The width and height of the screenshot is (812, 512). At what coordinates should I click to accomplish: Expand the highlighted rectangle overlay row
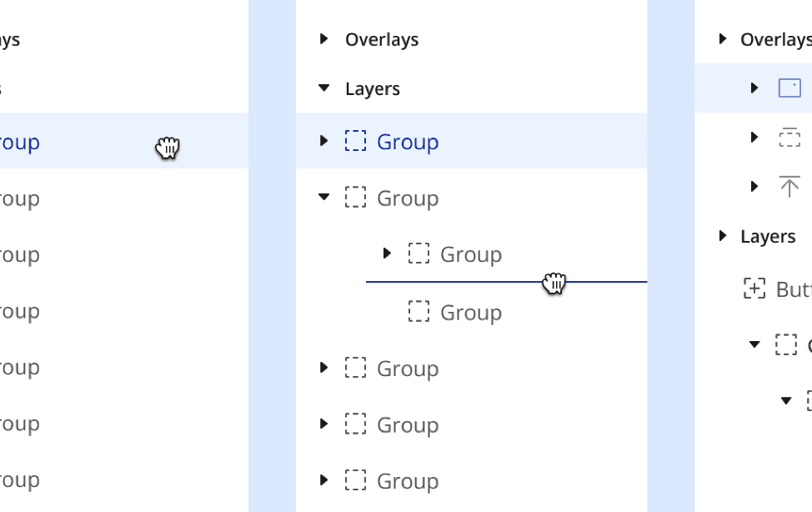click(x=754, y=88)
